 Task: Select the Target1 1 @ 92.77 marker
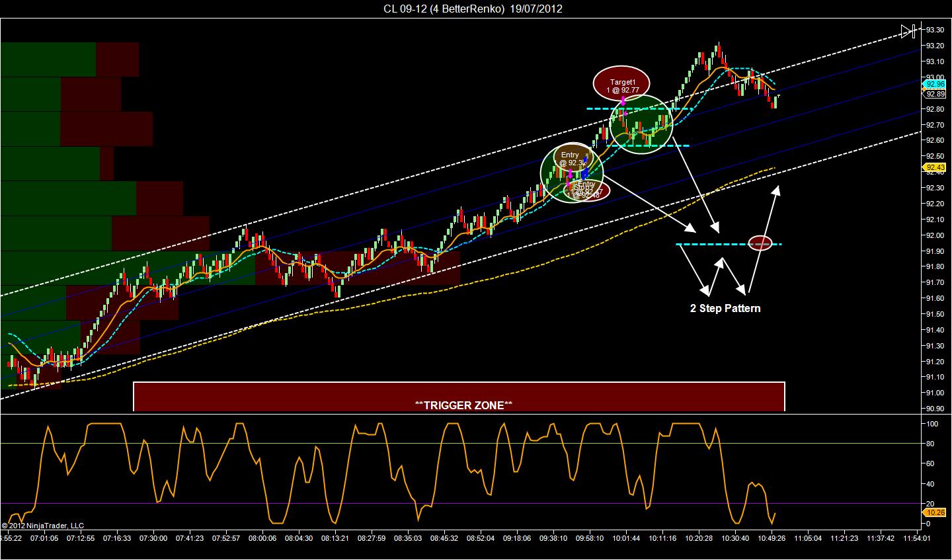(621, 83)
